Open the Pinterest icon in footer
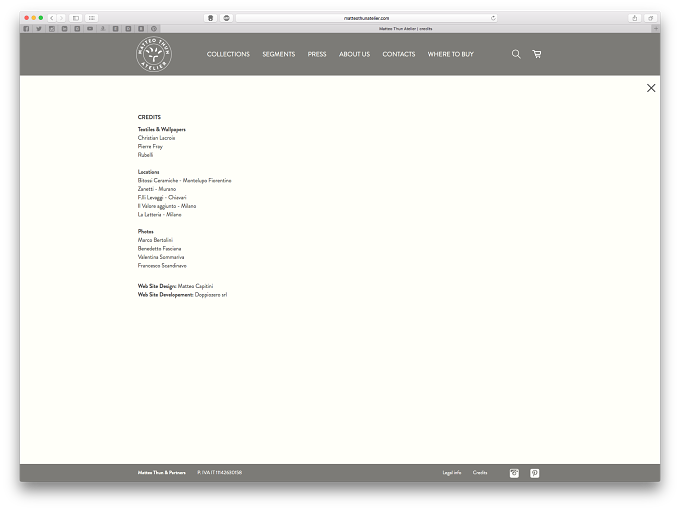Image resolution: width=680 pixels, height=510 pixels. pos(535,473)
